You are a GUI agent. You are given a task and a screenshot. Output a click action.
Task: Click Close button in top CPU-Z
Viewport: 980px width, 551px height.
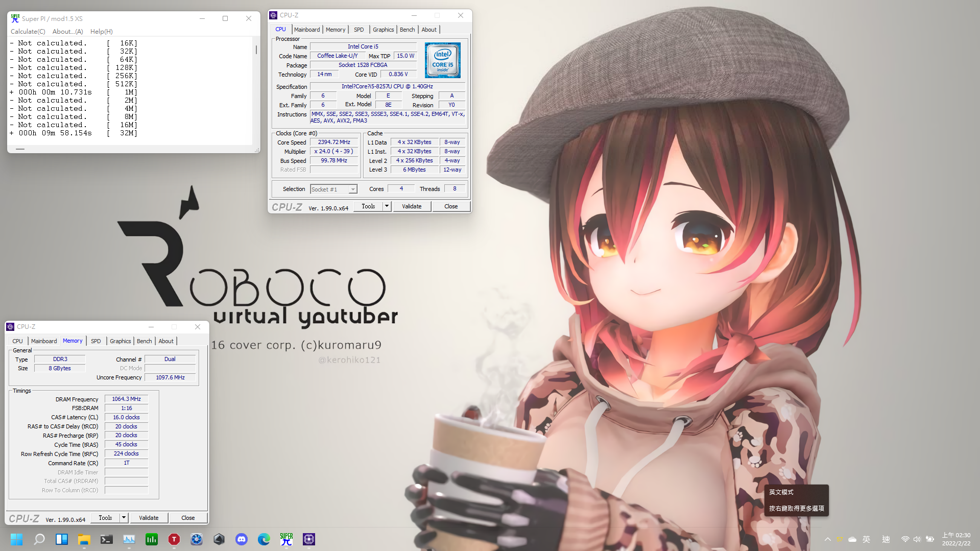click(x=451, y=206)
